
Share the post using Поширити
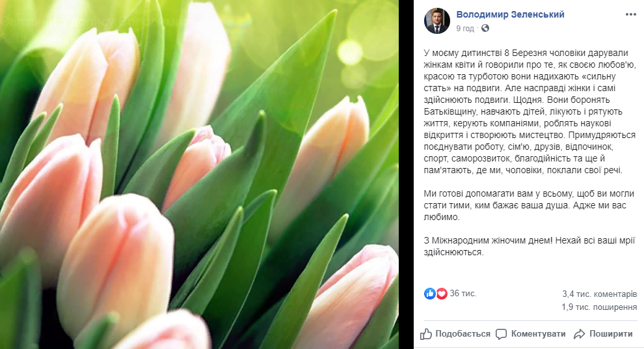click(611, 334)
